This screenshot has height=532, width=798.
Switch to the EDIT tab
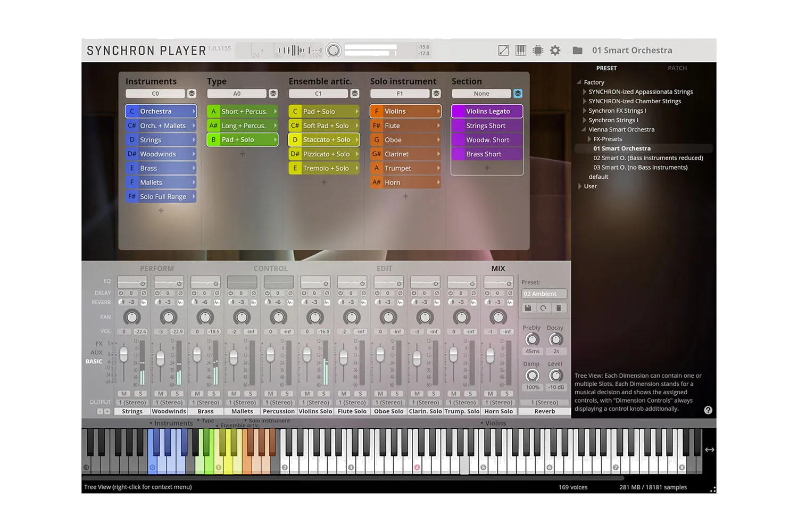click(384, 269)
